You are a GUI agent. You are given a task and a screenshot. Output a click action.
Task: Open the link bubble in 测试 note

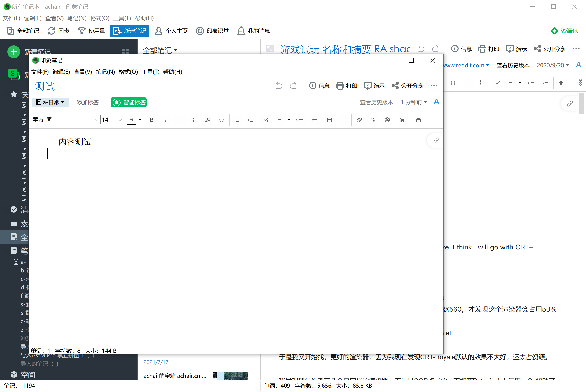(436, 140)
